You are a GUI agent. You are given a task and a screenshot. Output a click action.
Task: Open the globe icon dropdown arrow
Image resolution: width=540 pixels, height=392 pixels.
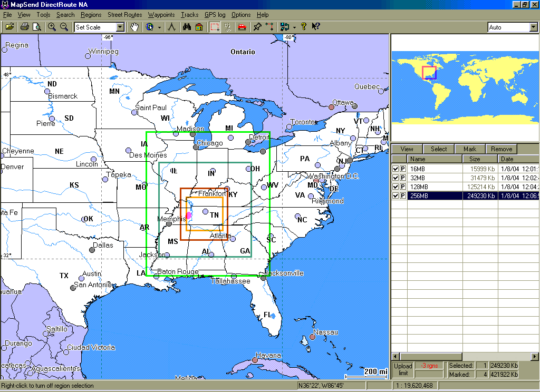coord(159,27)
